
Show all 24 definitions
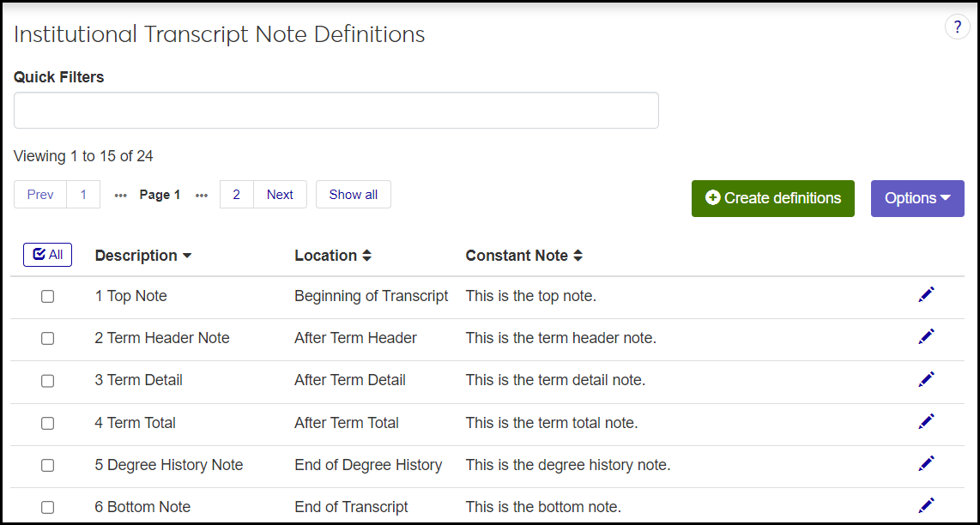click(x=353, y=195)
